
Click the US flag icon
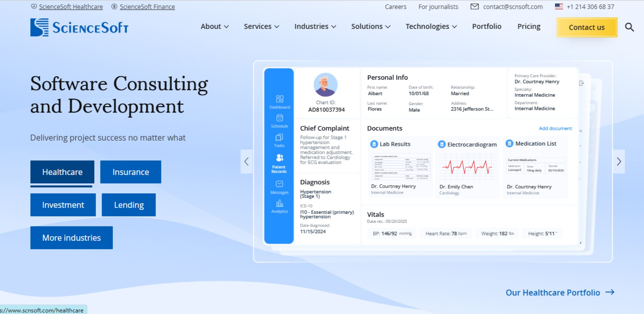pyautogui.click(x=559, y=7)
